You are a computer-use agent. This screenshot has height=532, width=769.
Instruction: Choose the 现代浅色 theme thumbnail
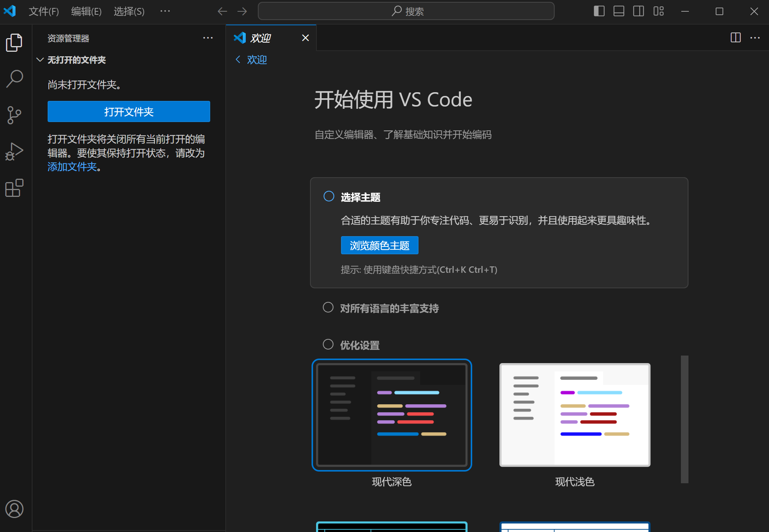point(574,415)
